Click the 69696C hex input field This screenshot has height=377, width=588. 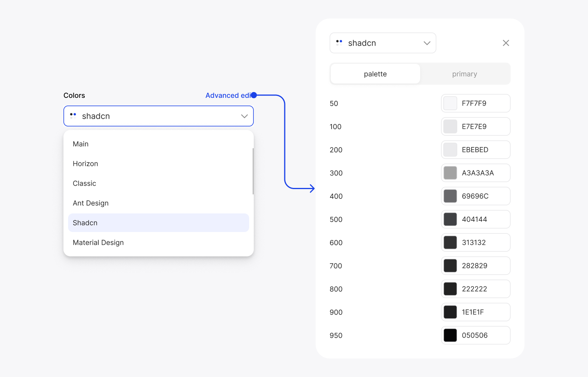(483, 196)
